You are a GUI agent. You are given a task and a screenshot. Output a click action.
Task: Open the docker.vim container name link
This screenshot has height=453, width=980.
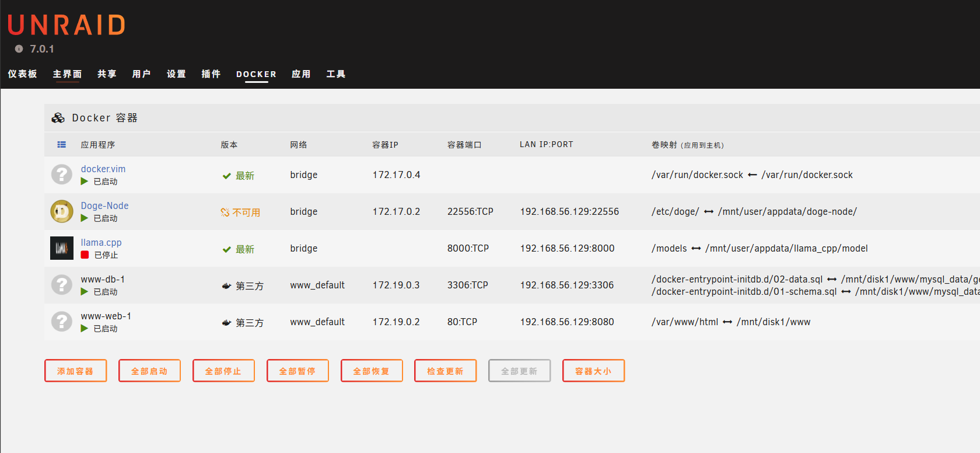(x=103, y=169)
